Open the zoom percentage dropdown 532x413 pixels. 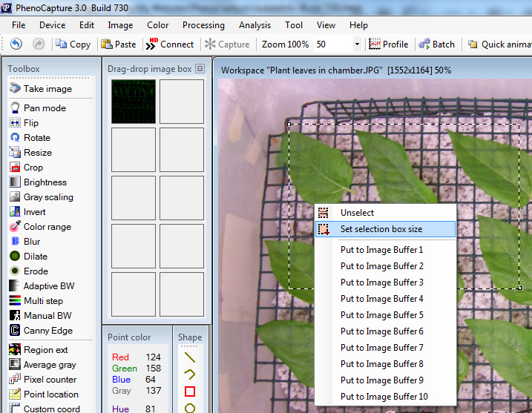point(357,44)
